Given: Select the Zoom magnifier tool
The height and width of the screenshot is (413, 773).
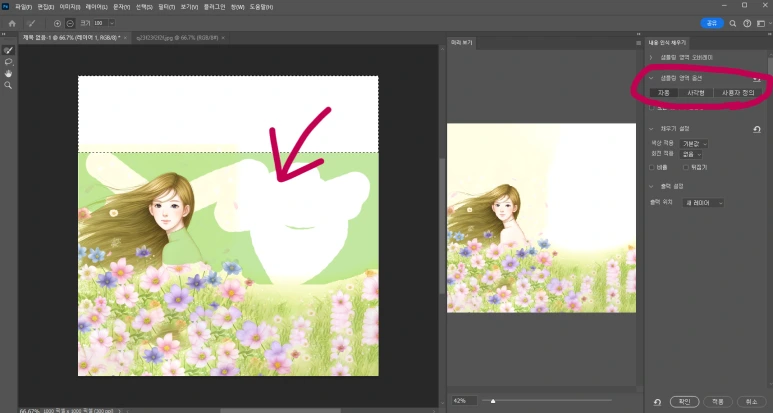Looking at the screenshot, I should [8, 86].
